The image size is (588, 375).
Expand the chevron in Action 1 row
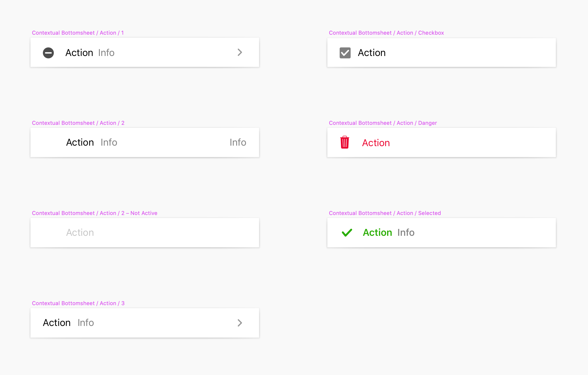[240, 52]
